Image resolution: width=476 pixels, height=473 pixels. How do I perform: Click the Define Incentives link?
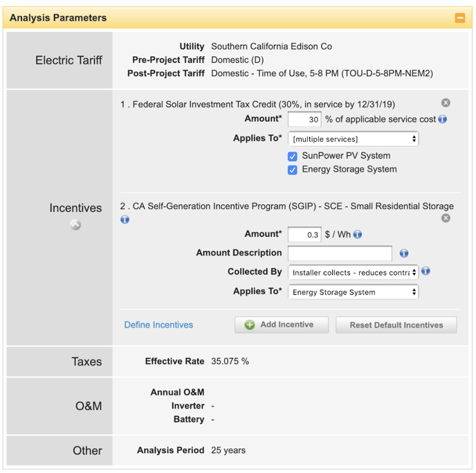158,325
